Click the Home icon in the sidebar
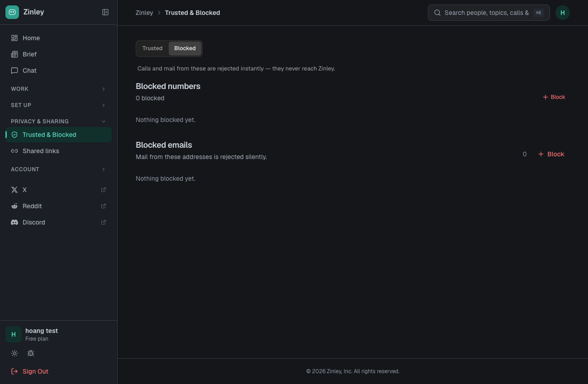 (x=14, y=38)
